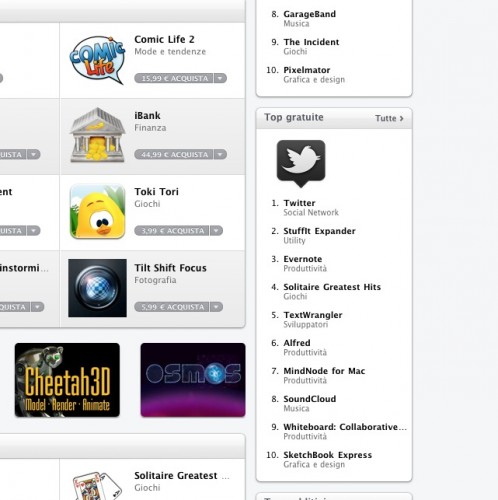498x500 pixels.
Task: Expand the Comic Life 2 purchase dropdown arrow
Action: tap(220, 78)
